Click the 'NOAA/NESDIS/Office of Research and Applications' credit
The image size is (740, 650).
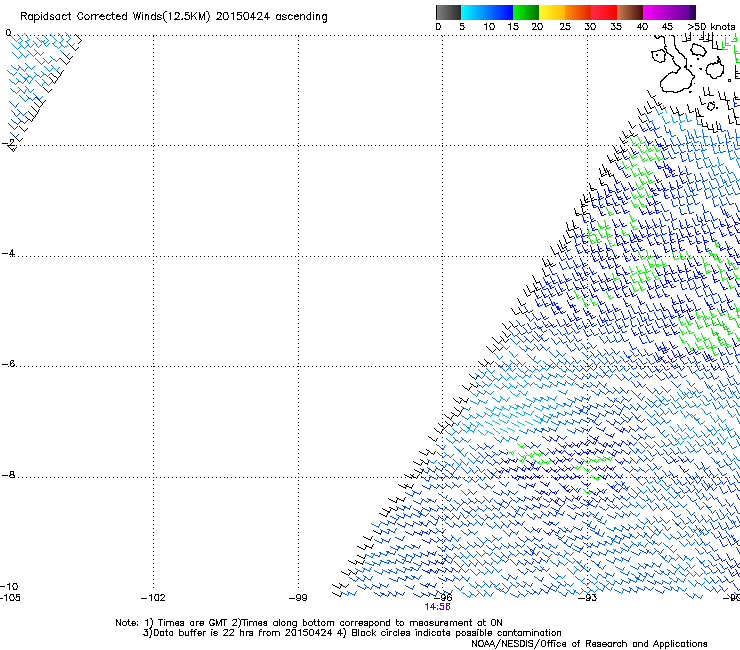(589, 644)
